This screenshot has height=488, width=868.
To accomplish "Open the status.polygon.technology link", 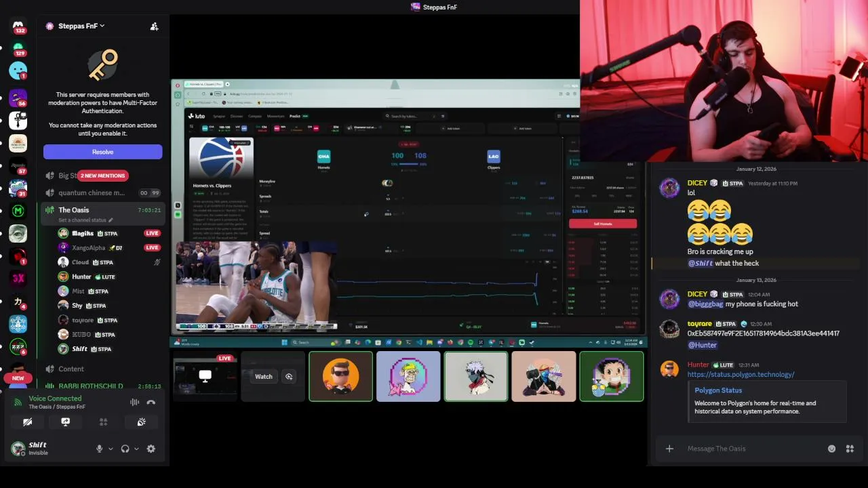I will point(741,374).
